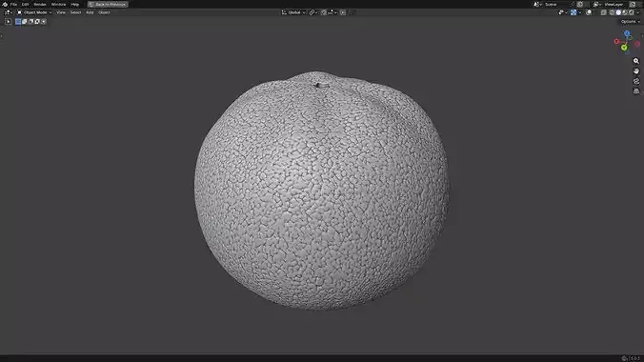The width and height of the screenshot is (644, 362).
Task: Toggle X-ray view
Action: (x=604, y=12)
